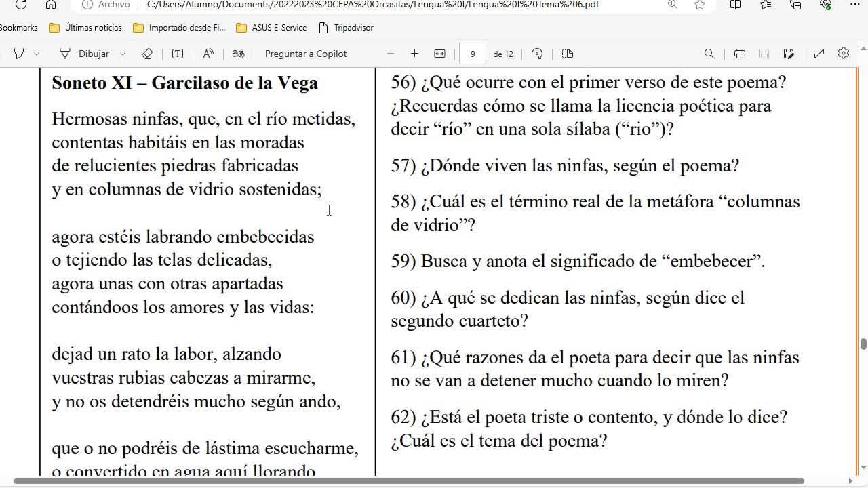Reload the page with the refresh icon
868x488 pixels.
tap(20, 5)
